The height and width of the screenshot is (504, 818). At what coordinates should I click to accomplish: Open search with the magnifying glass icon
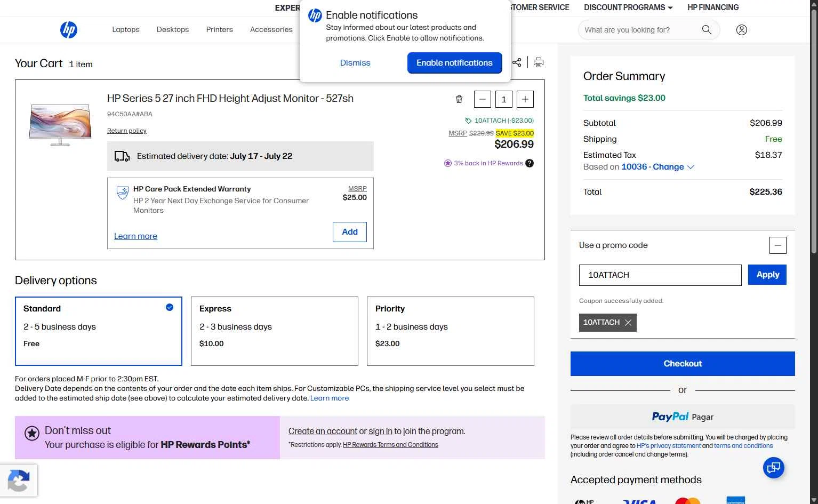tap(707, 30)
